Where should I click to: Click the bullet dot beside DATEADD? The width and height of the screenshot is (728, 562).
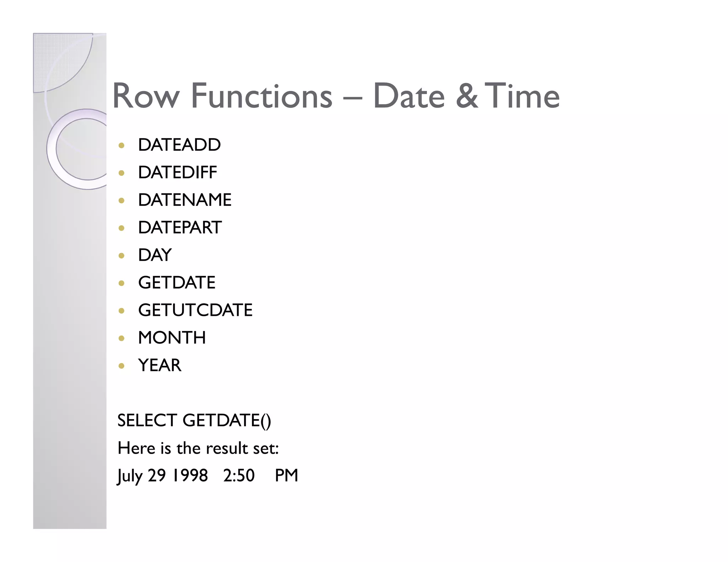(122, 145)
